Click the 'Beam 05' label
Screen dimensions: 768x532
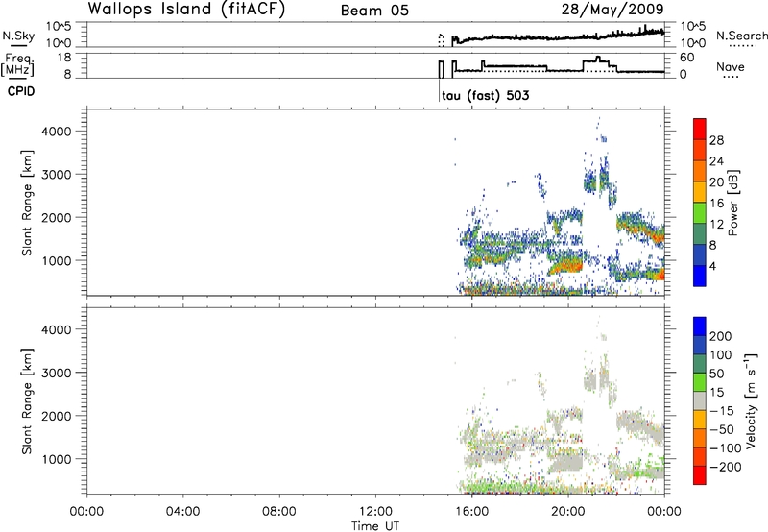click(374, 11)
